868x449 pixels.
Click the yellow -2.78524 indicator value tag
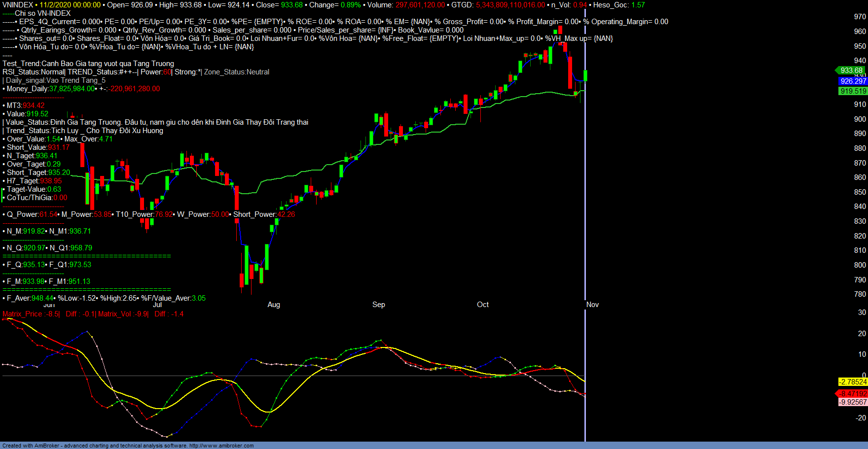853,382
